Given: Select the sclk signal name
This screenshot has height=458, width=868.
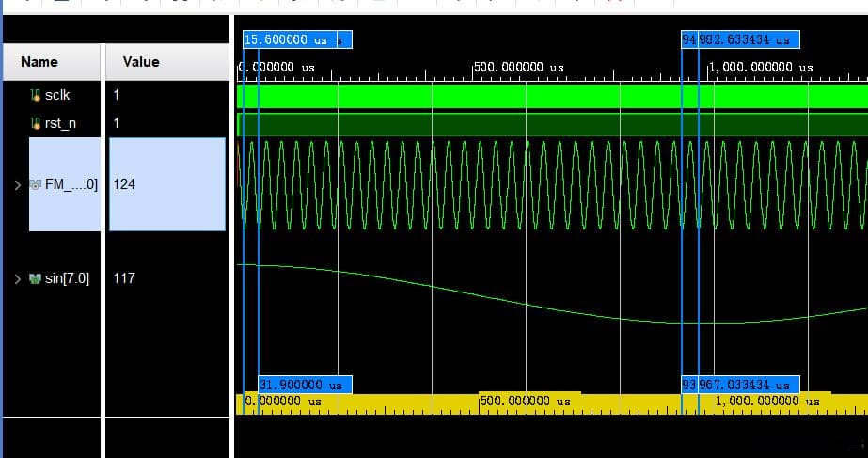Looking at the screenshot, I should tap(57, 95).
